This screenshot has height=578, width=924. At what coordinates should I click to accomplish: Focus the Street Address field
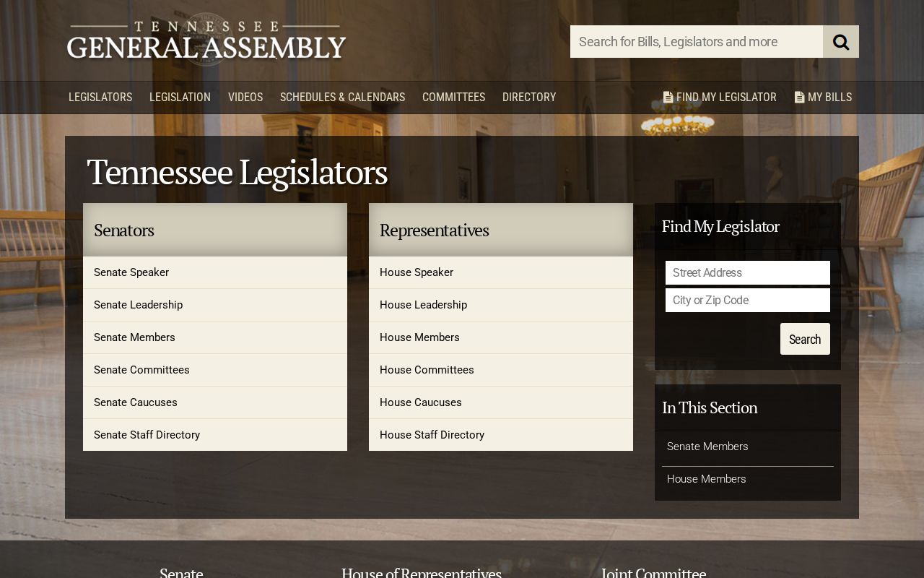pyautogui.click(x=748, y=273)
